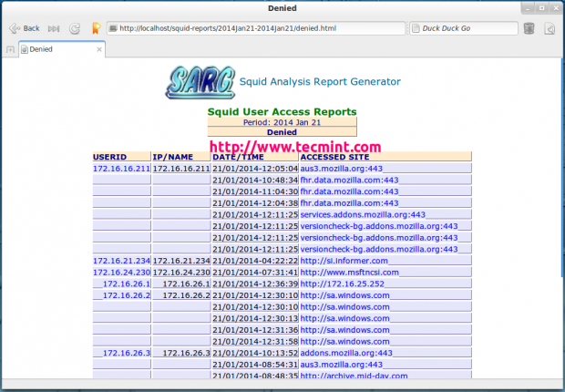This screenshot has width=565, height=392.
Task: Open the trash icon in the toolbar
Action: pos(529,28)
